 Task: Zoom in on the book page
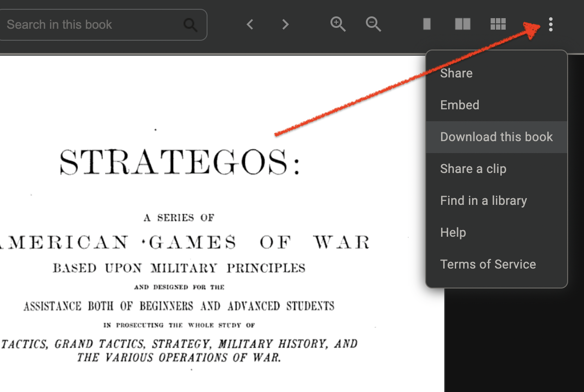(338, 24)
